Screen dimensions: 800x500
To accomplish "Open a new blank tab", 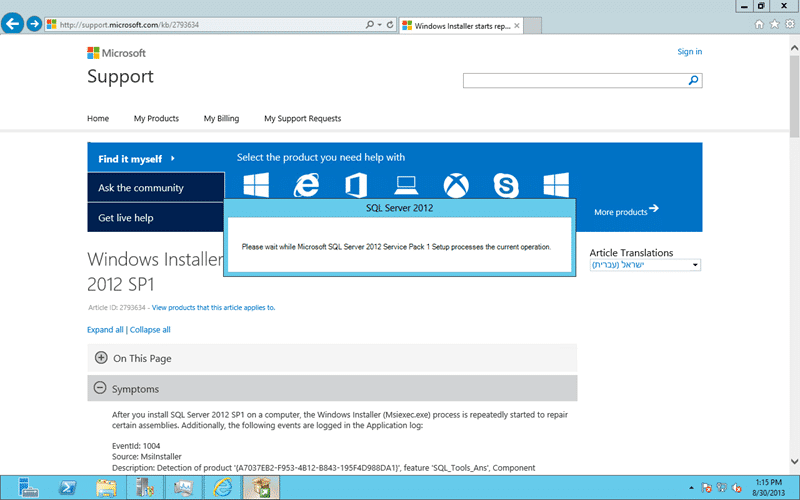I will point(532,26).
